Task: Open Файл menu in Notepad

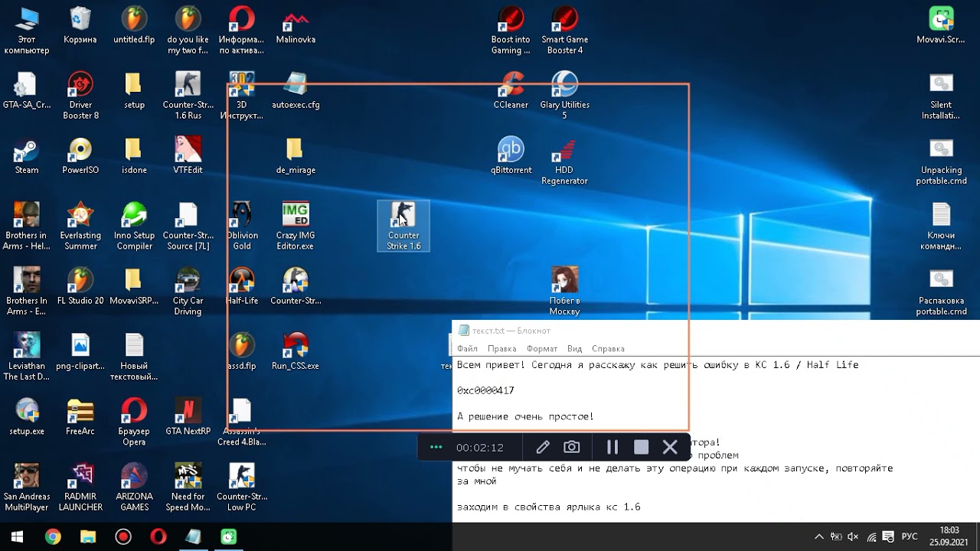Action: point(467,348)
